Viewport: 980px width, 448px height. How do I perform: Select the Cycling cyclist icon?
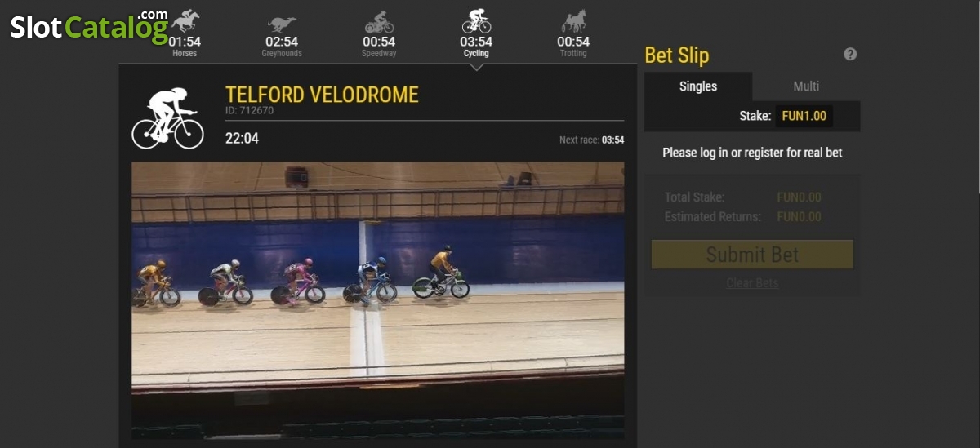[476, 21]
